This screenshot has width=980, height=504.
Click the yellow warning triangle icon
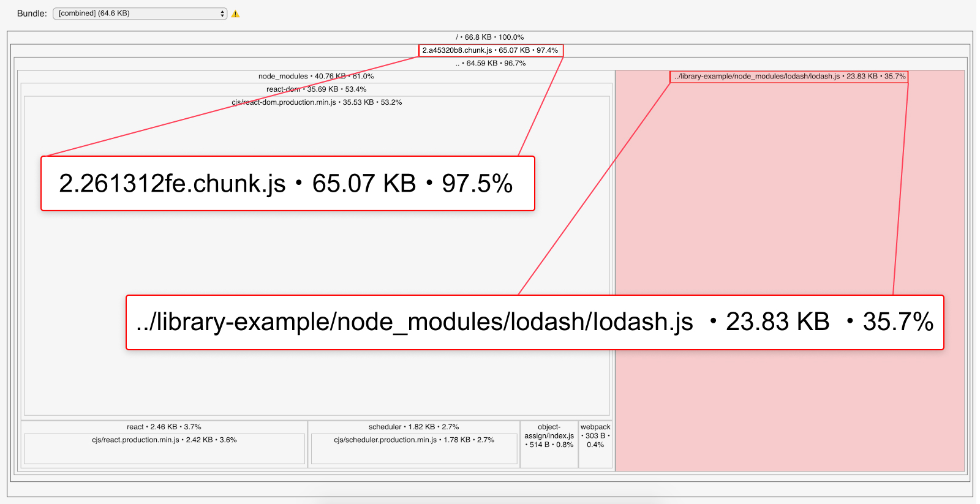236,13
